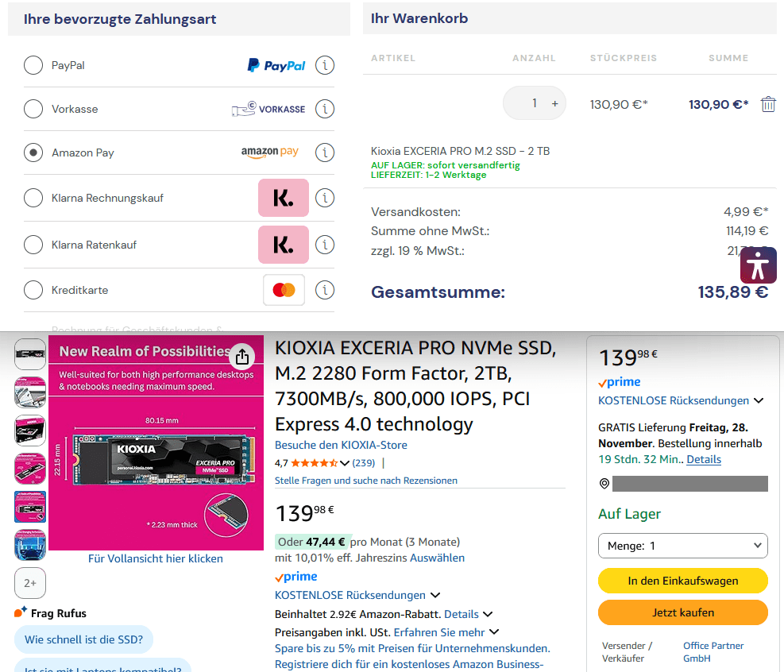The height and width of the screenshot is (672, 784).
Task: Click the delivery location pin icon
Action: click(x=604, y=484)
